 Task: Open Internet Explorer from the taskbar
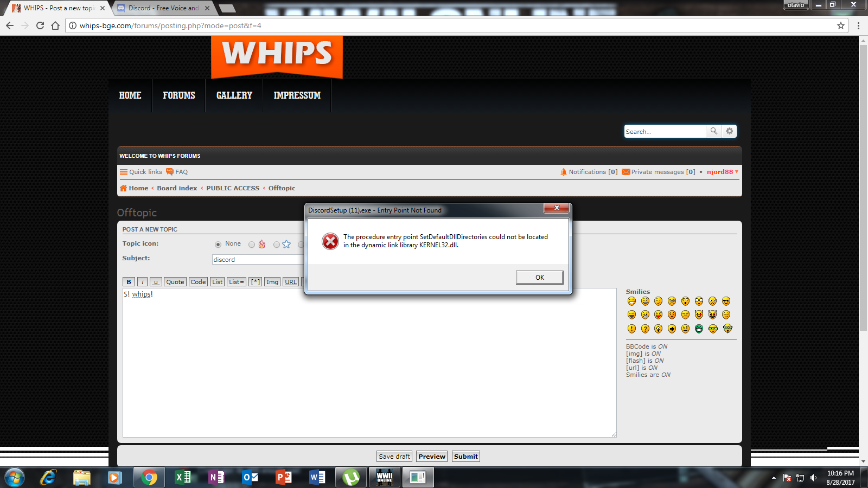tap(48, 477)
